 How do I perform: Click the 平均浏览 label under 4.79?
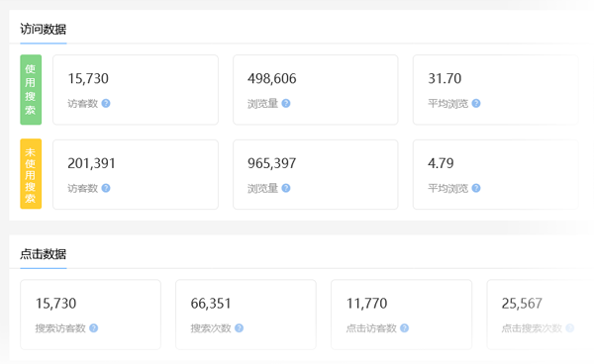point(448,188)
